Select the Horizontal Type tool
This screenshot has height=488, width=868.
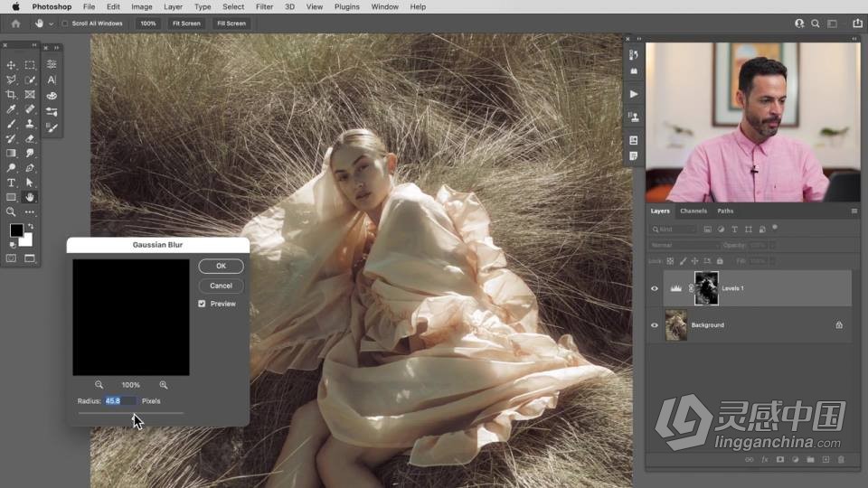click(11, 183)
